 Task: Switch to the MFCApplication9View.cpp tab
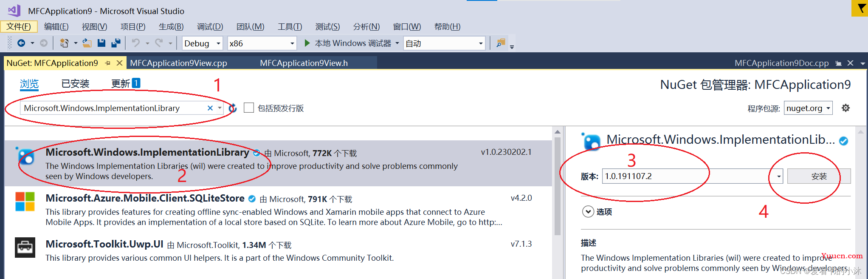click(x=178, y=63)
